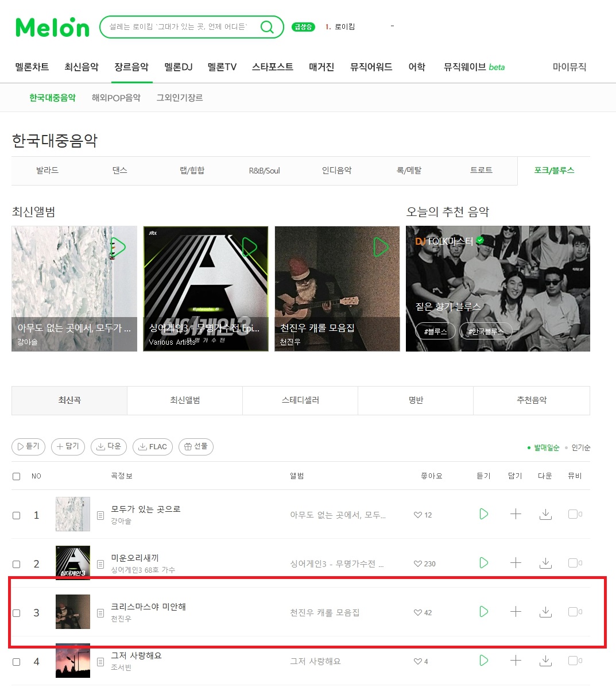
Task: Like 미운오리새끼 with the heart icon
Action: pos(418,564)
